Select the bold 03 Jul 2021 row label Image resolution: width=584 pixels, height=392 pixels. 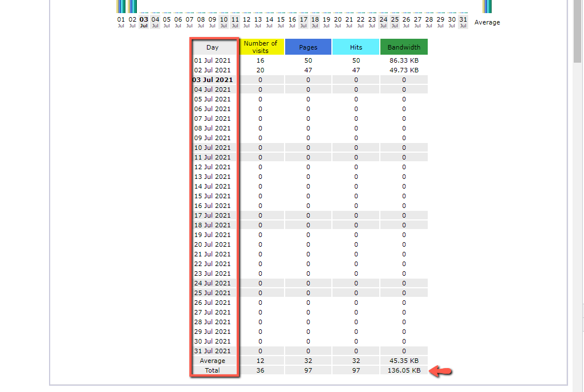[x=213, y=80]
